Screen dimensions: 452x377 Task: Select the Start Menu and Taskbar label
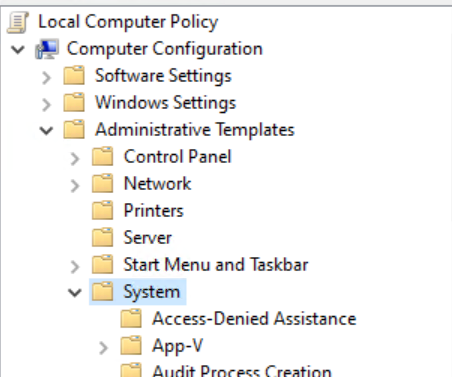[x=216, y=265]
